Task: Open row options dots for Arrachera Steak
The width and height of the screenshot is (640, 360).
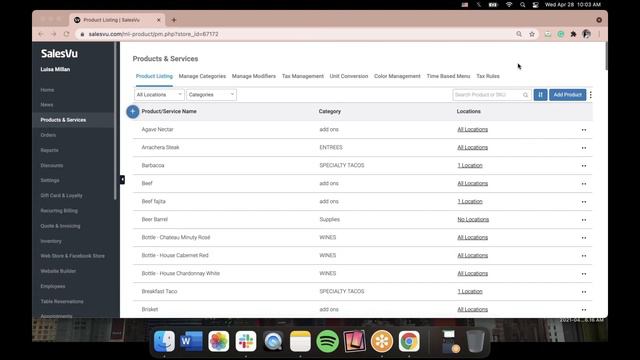Action: (x=584, y=148)
